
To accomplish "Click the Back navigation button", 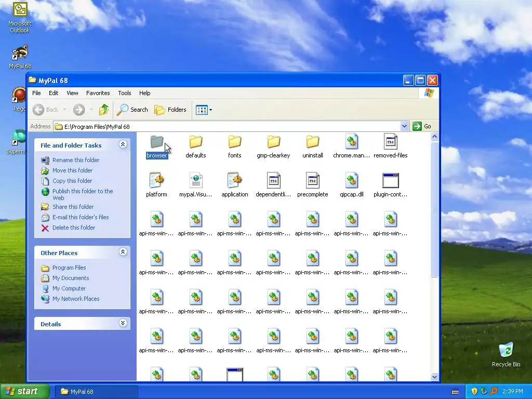I will 46,110.
